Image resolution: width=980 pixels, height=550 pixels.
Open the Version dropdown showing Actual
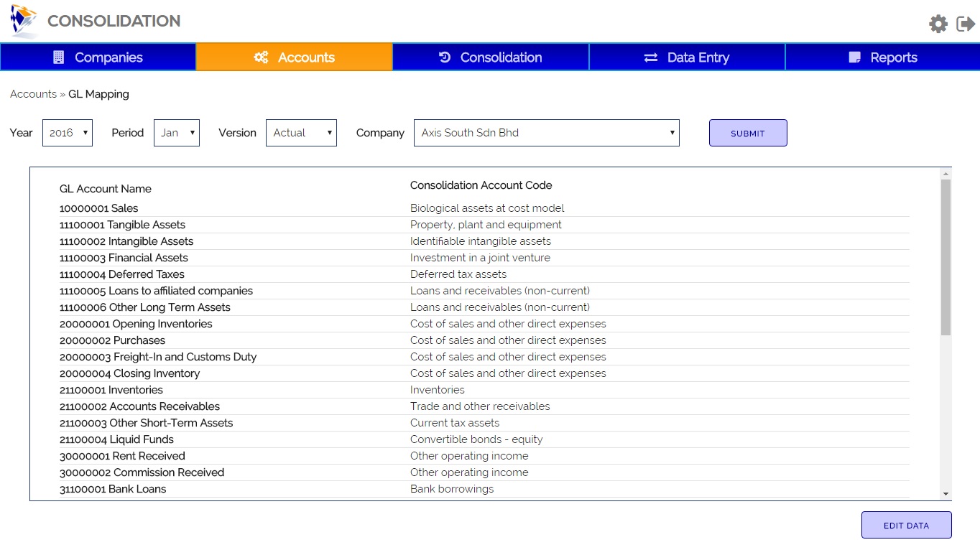[x=301, y=133]
